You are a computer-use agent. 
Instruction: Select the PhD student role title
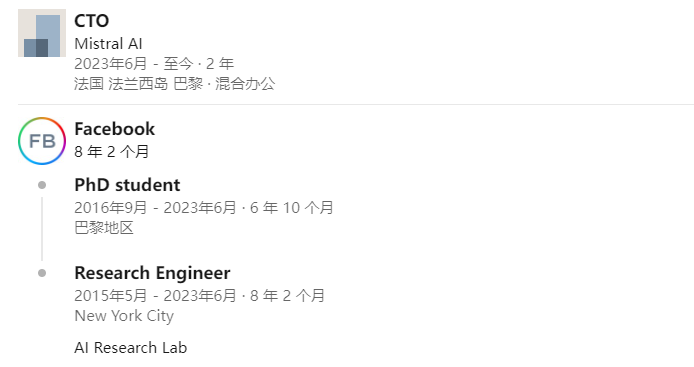coord(127,185)
